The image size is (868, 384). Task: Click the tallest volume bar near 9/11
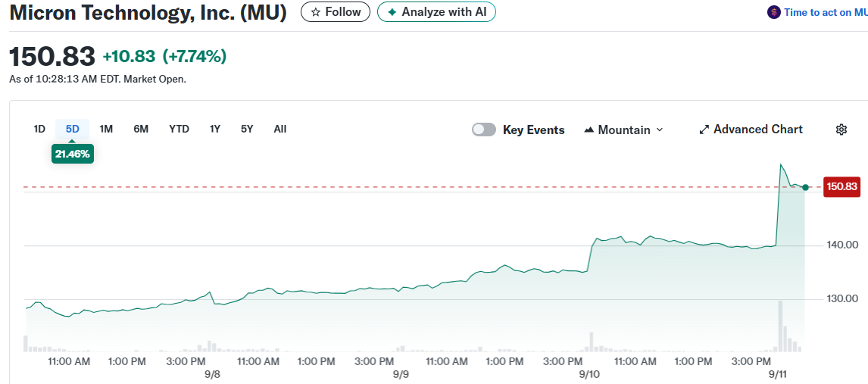[781, 326]
